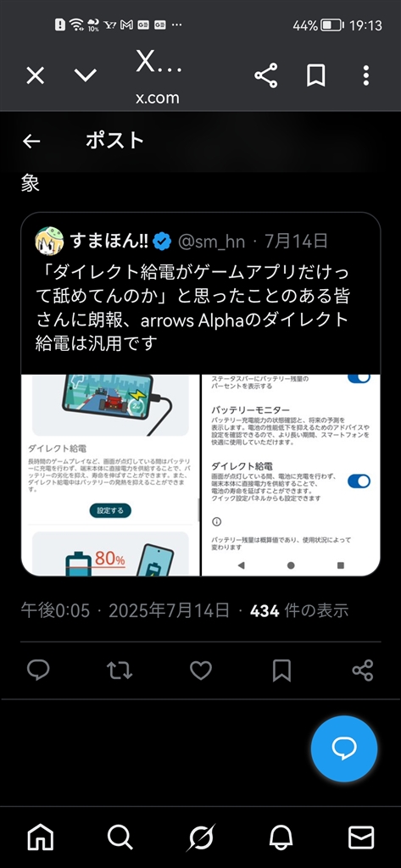Tap the browser share icon in top bar

(x=266, y=75)
